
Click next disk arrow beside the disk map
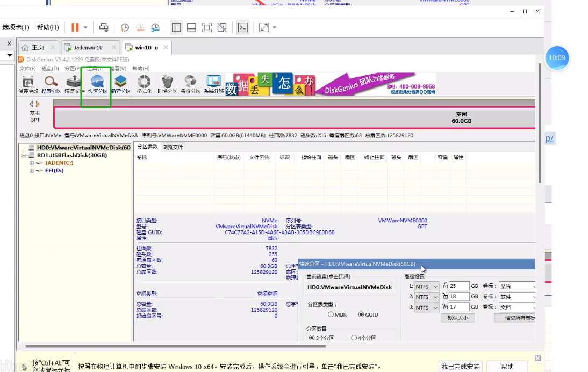click(x=38, y=104)
